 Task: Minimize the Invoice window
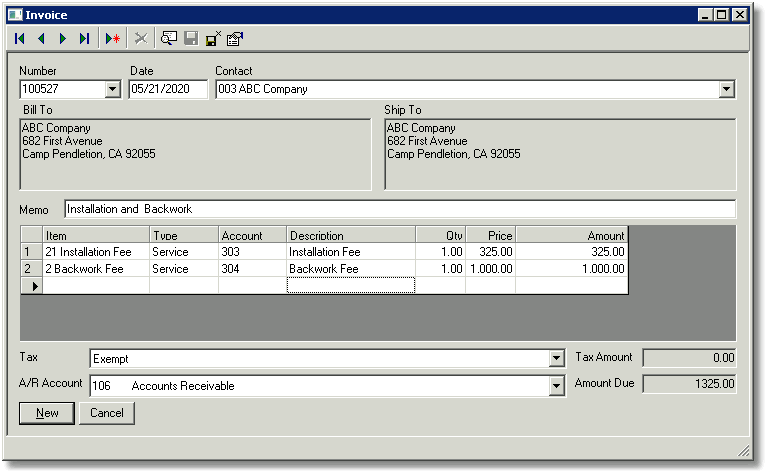705,15
